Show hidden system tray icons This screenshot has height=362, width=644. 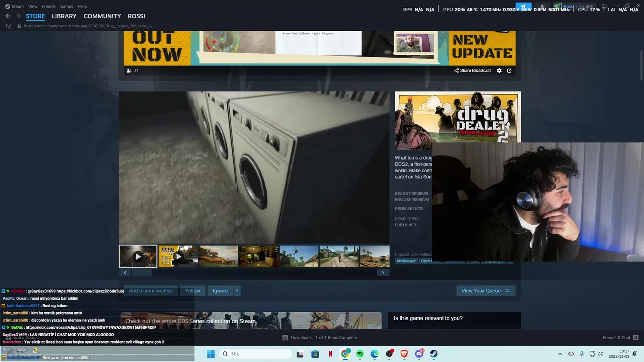pos(560,354)
